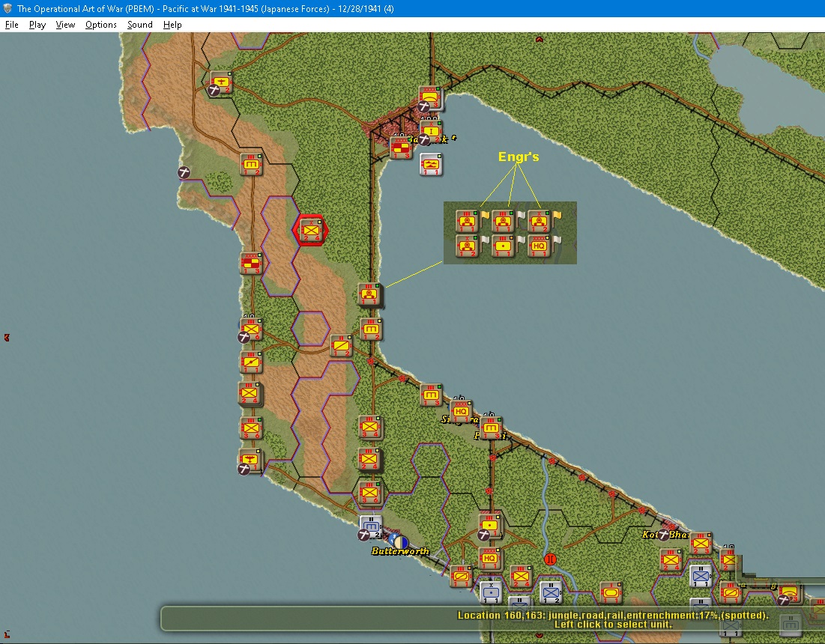Select the 3-4 infantry regiment on the central road
The width and height of the screenshot is (825, 644).
tap(370, 427)
